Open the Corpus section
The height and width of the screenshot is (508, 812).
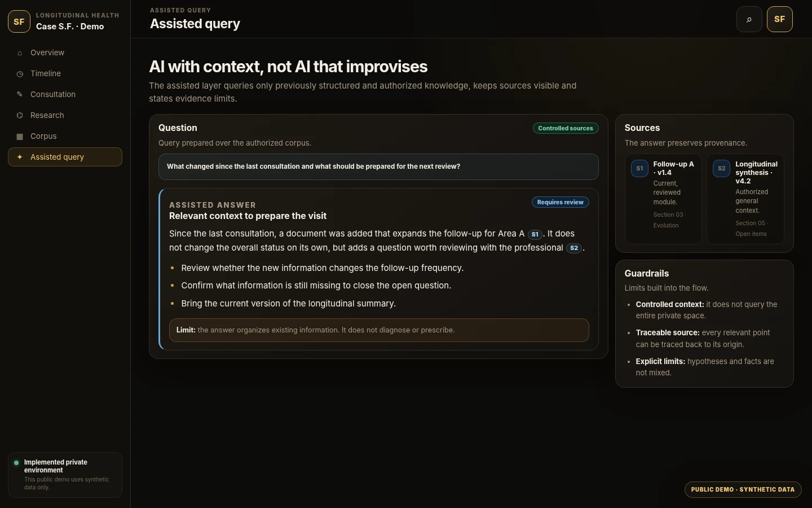pyautogui.click(x=65, y=136)
